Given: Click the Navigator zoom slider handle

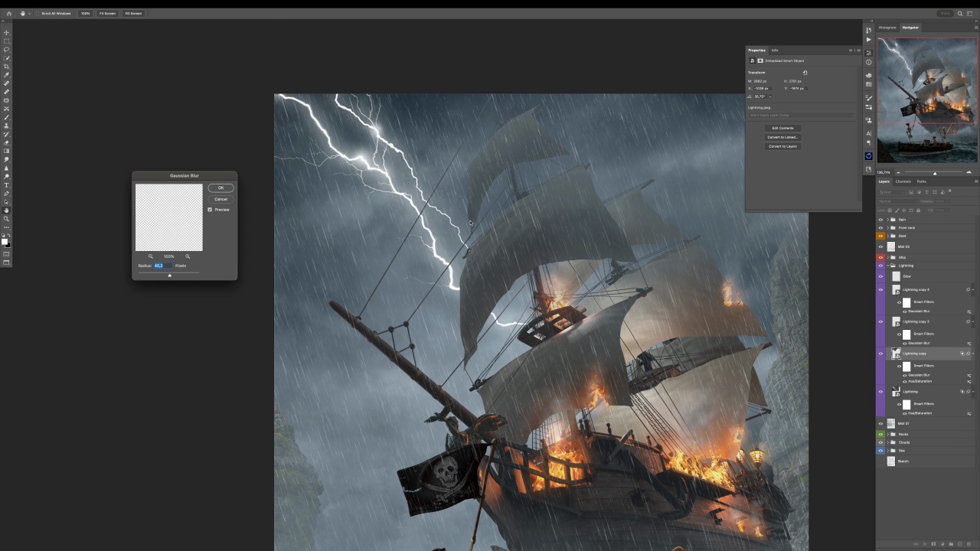Looking at the screenshot, I should click(935, 173).
